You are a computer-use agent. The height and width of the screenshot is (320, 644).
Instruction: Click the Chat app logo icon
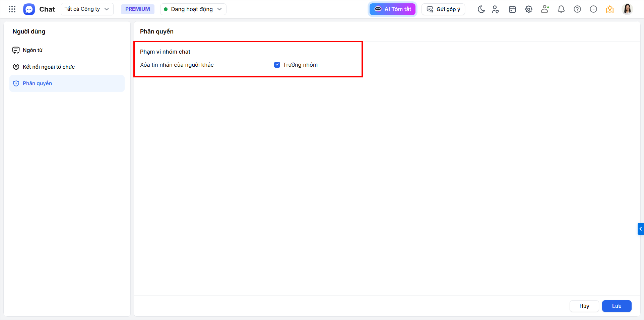click(x=29, y=9)
